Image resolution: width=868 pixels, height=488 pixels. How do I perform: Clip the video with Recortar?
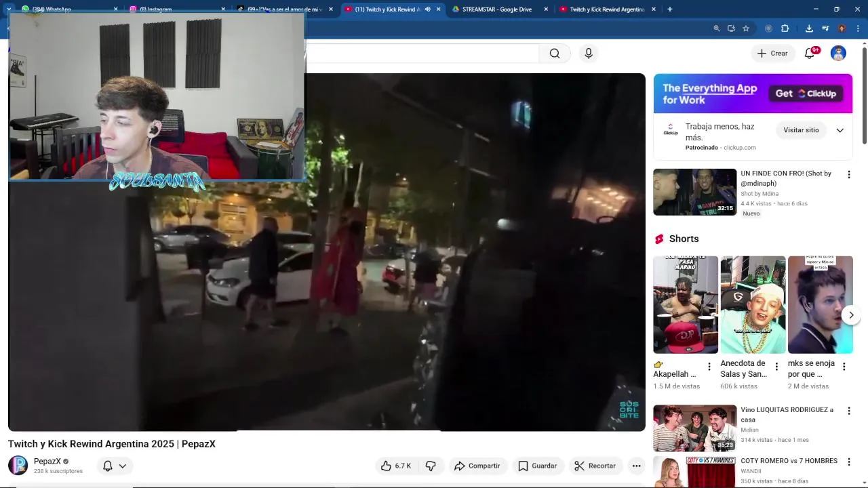coord(595,466)
